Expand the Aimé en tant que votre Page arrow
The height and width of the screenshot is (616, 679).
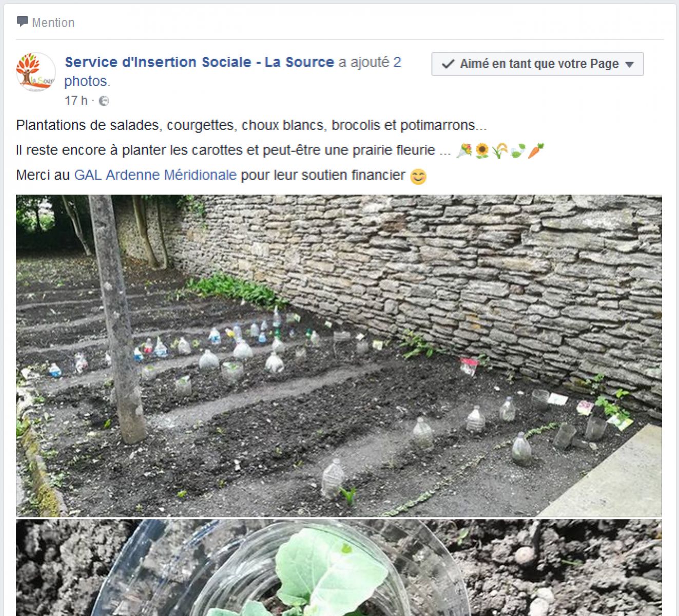[630, 65]
